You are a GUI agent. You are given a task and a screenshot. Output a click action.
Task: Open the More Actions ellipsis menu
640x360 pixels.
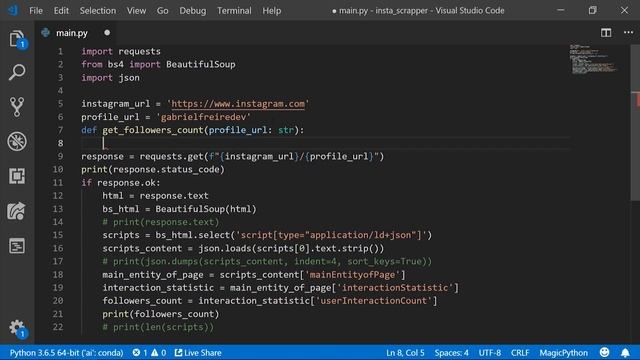click(629, 33)
